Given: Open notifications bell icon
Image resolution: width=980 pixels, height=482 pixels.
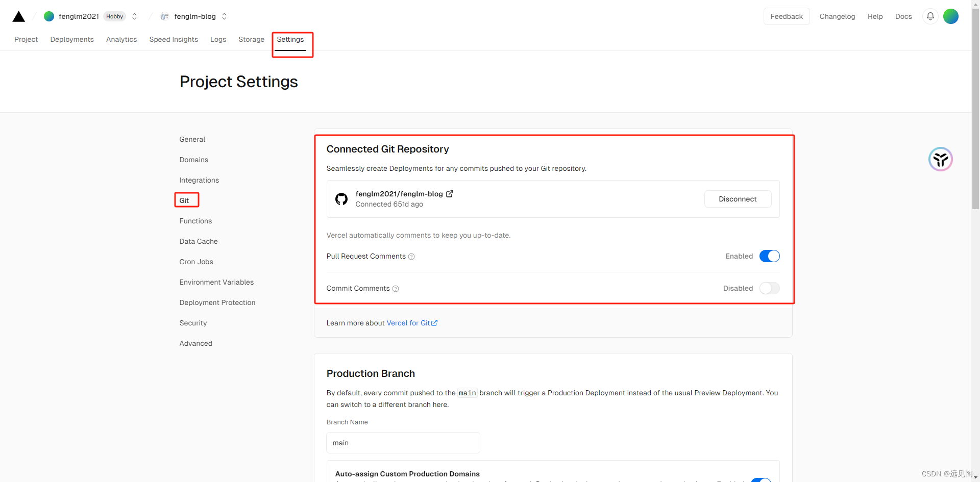Looking at the screenshot, I should pos(930,16).
